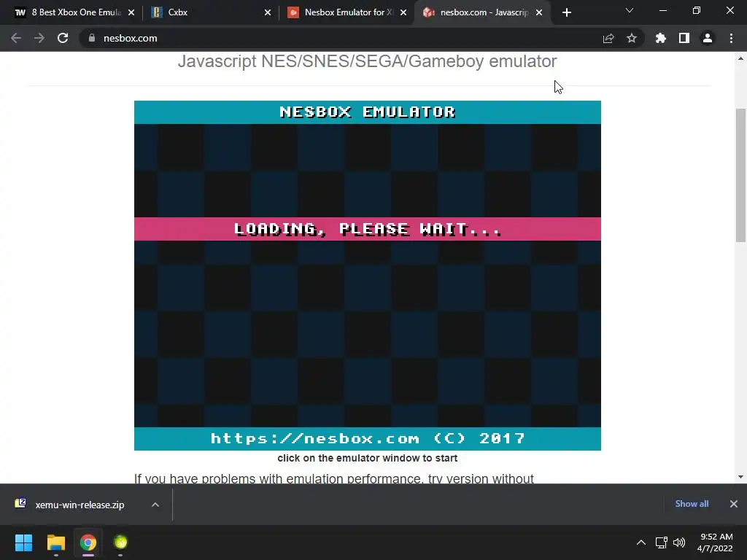Click the Chrome taskbar icon
747x560 pixels.
(88, 542)
